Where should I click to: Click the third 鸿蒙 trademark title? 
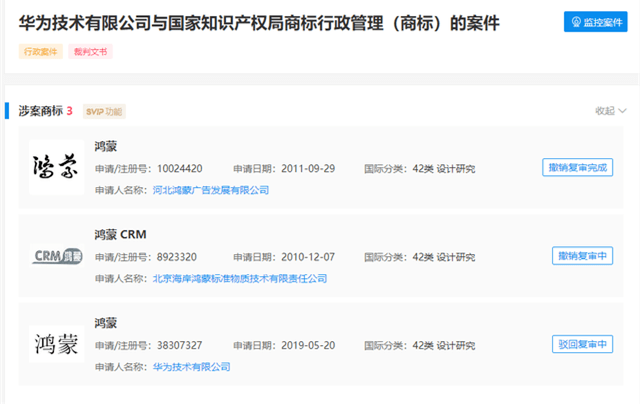(106, 323)
